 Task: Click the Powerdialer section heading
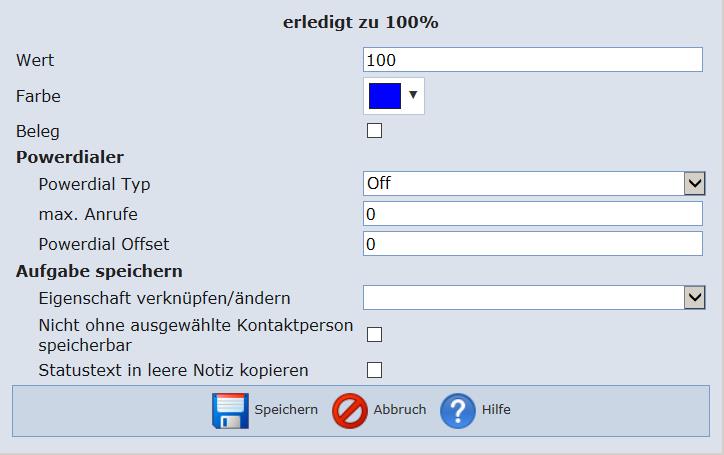point(70,157)
